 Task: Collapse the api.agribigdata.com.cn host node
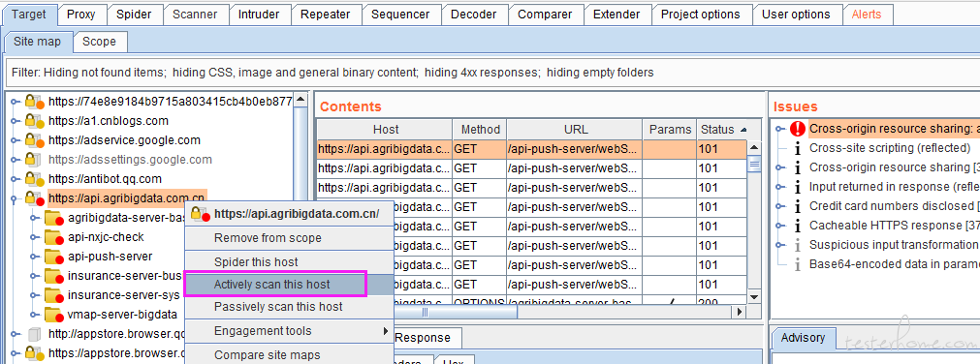[15, 198]
